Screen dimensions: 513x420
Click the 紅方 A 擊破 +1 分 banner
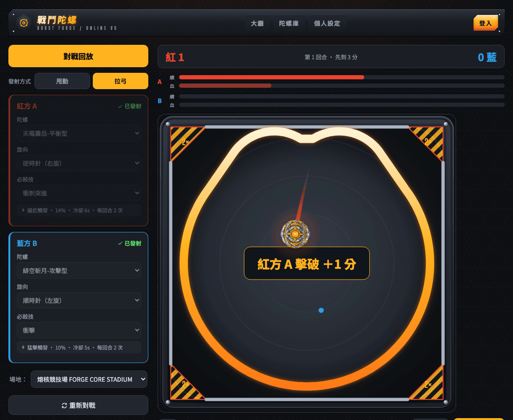tap(307, 264)
